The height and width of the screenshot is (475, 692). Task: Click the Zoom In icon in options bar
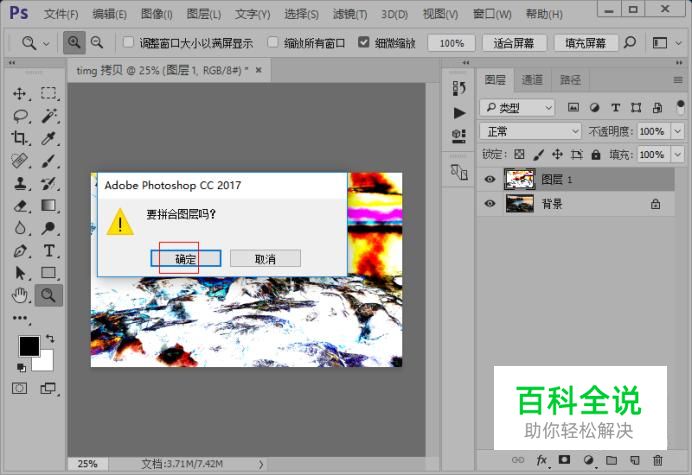(74, 42)
